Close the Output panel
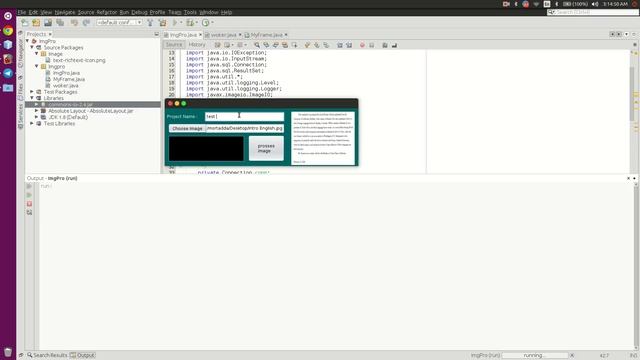 (629, 178)
